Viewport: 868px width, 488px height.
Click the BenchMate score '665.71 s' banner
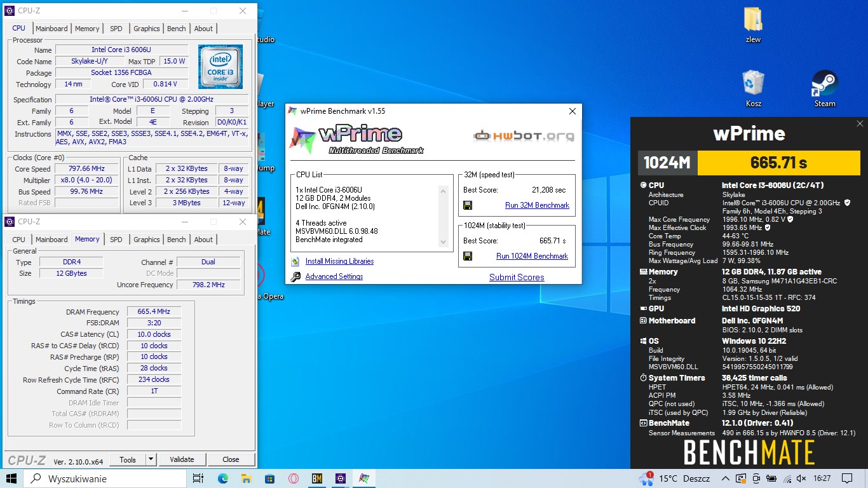[x=778, y=163]
